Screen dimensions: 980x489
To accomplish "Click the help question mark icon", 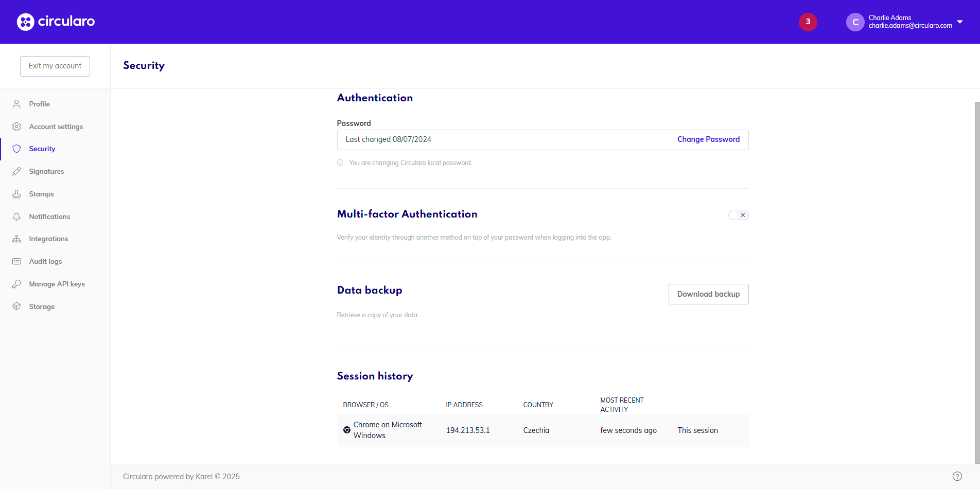I will (957, 476).
